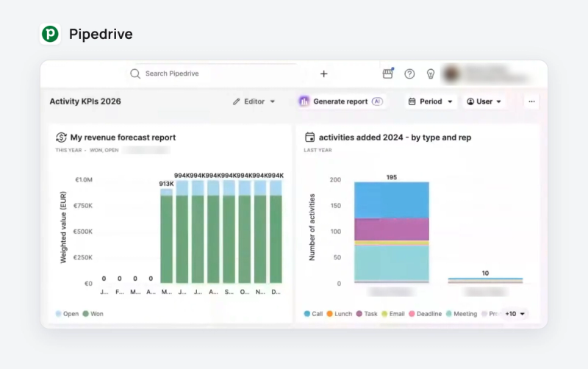The height and width of the screenshot is (369, 588).
Task: Click the lightbulb tips icon
Action: coord(431,74)
